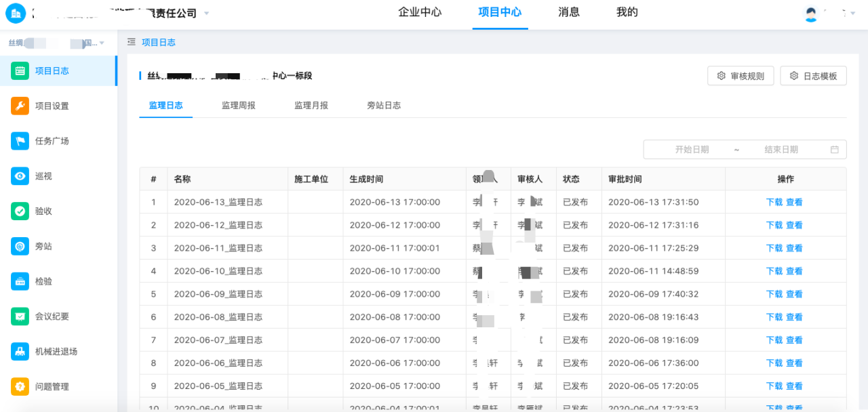Expand project selector dropdown in sidebar
The image size is (868, 412).
102,43
